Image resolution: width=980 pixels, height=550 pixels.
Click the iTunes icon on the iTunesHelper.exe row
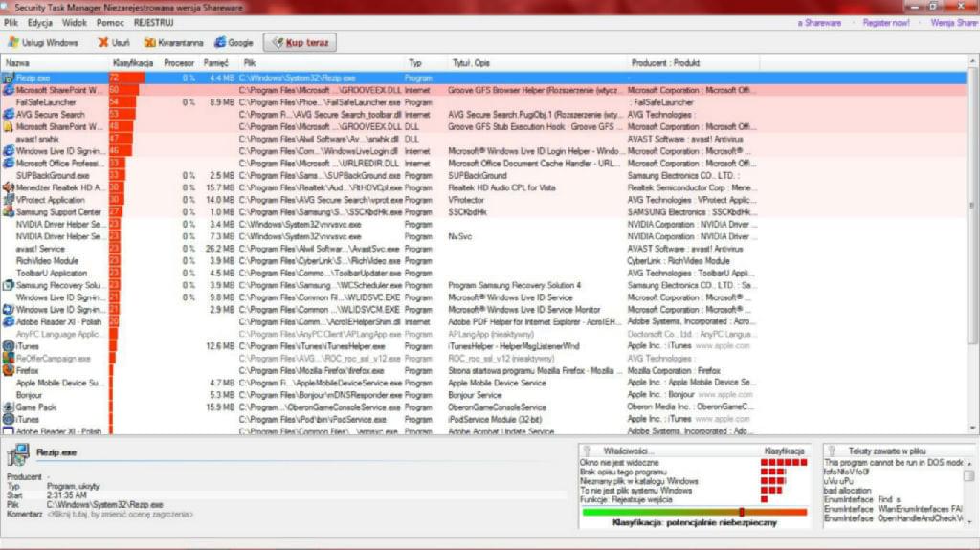[x=8, y=346]
